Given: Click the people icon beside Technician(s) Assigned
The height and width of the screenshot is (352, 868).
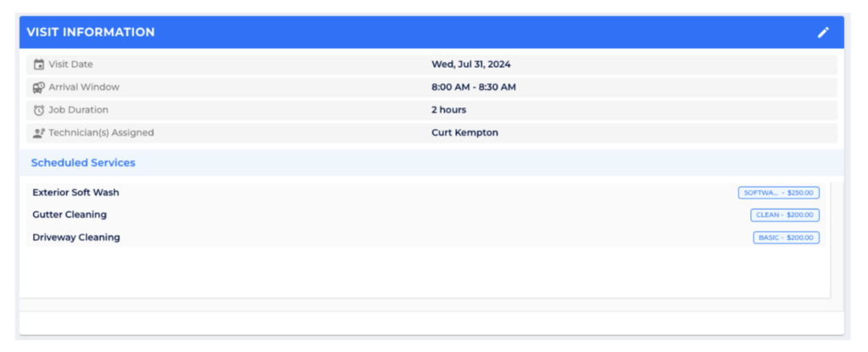Looking at the screenshot, I should pos(38,133).
